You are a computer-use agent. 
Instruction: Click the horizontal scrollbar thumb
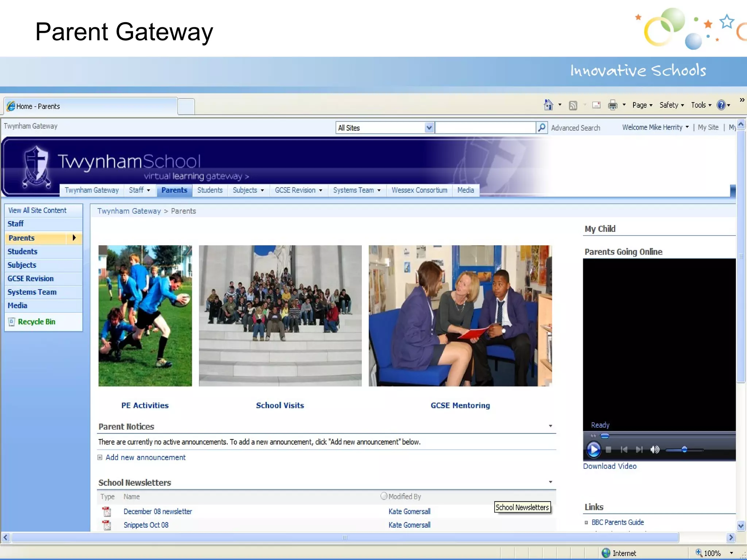[x=345, y=537]
